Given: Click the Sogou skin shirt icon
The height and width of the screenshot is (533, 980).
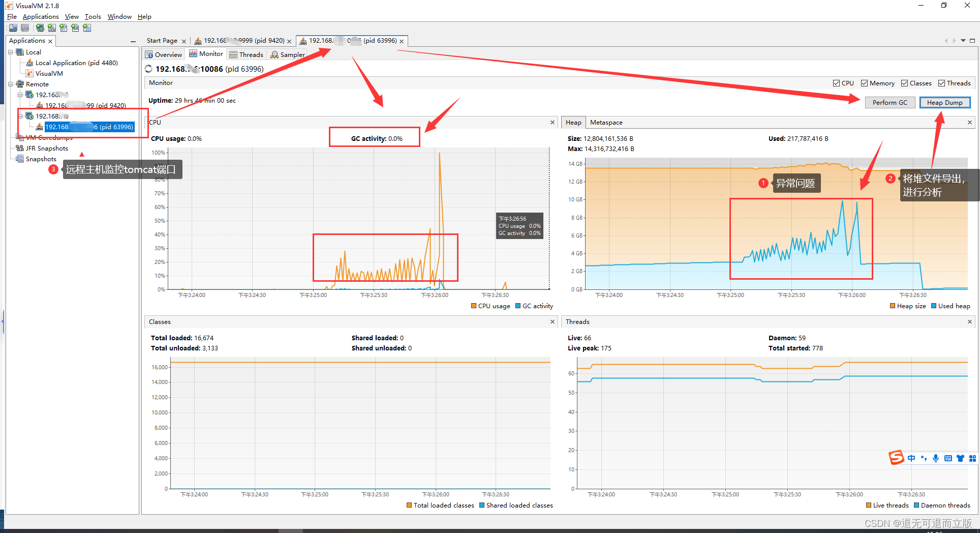Looking at the screenshot, I should [x=960, y=458].
